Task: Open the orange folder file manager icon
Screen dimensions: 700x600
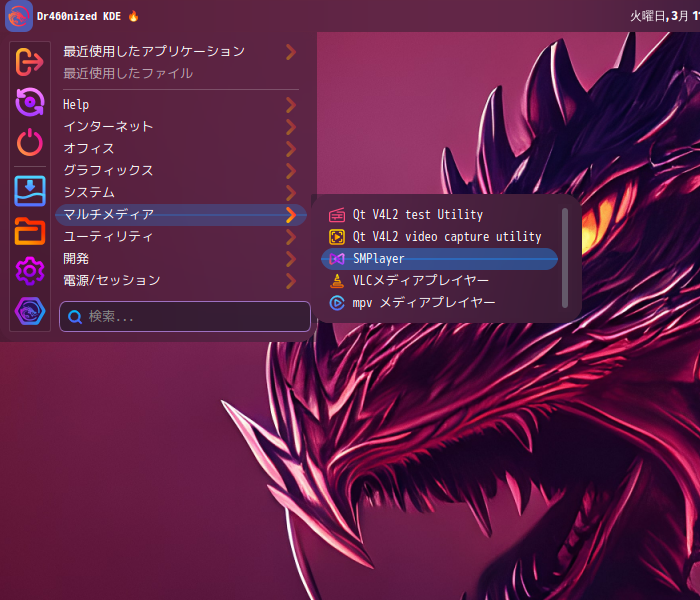Action: (x=30, y=231)
